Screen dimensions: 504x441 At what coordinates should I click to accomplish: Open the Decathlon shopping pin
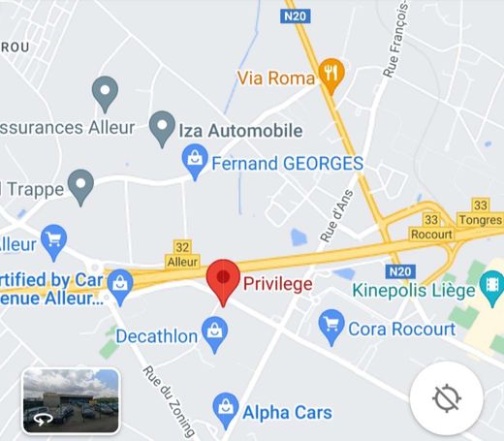click(214, 334)
